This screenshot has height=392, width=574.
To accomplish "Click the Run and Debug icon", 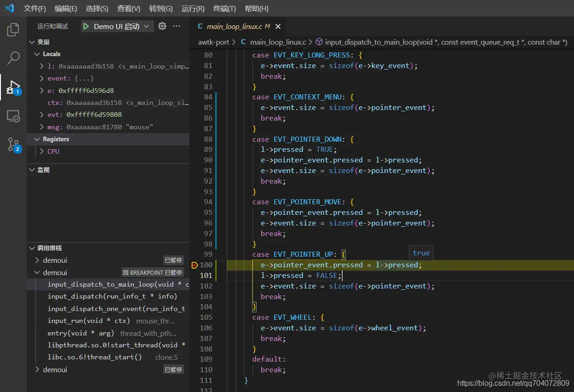I will click(x=13, y=87).
